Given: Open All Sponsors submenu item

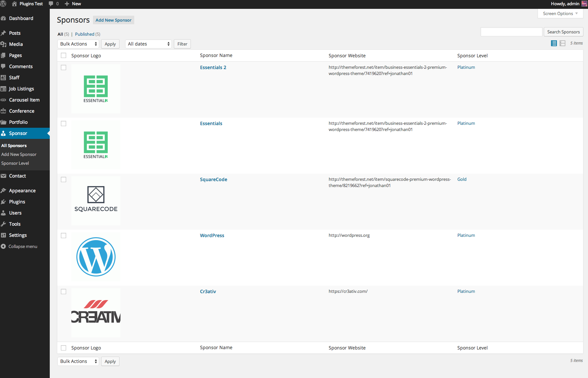Looking at the screenshot, I should pyautogui.click(x=14, y=146).
